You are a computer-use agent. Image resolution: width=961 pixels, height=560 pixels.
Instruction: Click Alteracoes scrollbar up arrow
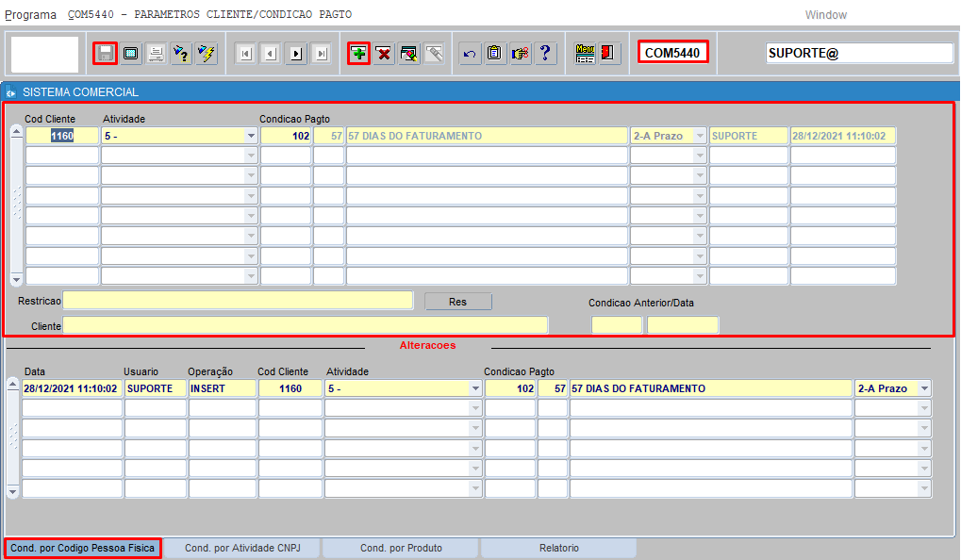click(x=12, y=385)
